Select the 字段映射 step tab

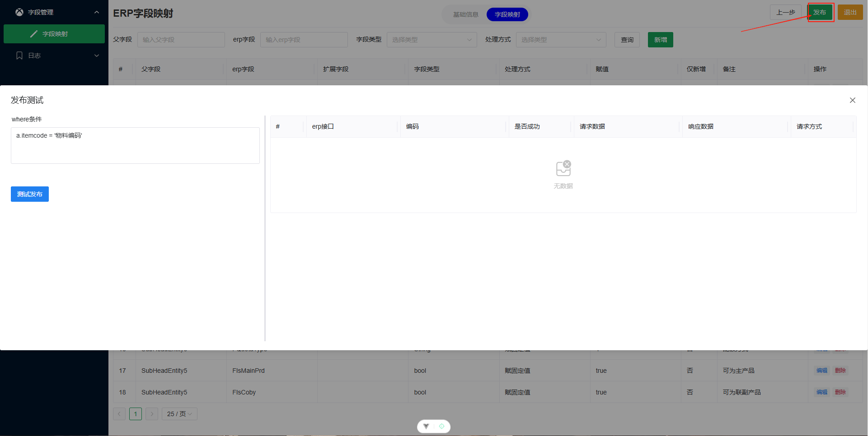coord(507,14)
